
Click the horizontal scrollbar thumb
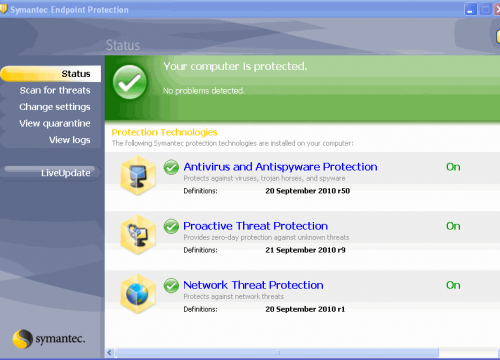point(277,353)
